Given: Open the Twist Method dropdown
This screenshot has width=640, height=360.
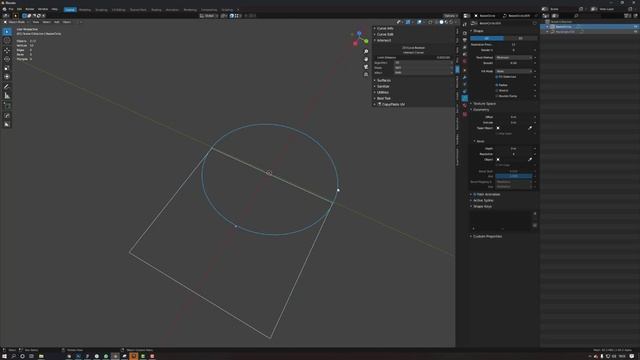Looking at the screenshot, I should (x=514, y=58).
